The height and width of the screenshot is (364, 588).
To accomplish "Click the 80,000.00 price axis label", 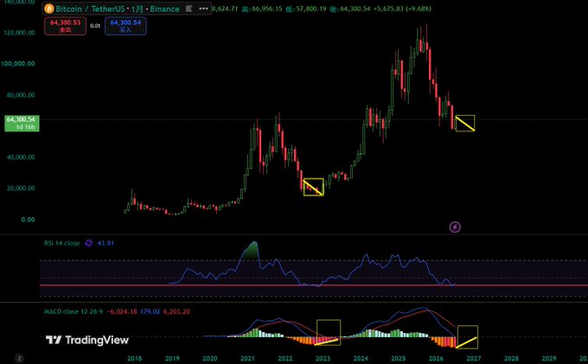I will [x=21, y=95].
